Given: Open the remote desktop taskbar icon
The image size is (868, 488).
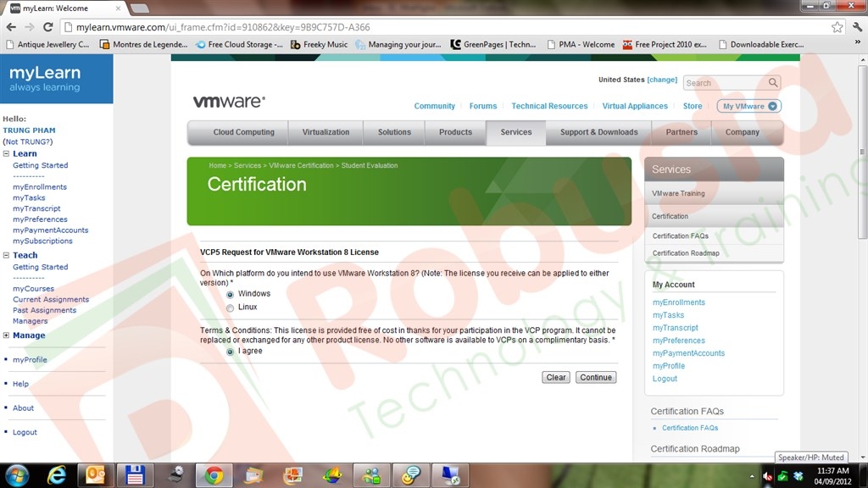Looking at the screenshot, I should 450,475.
